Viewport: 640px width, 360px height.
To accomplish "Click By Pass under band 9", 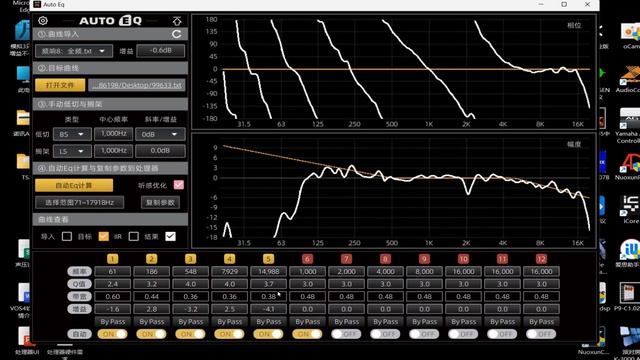I will [424, 322].
